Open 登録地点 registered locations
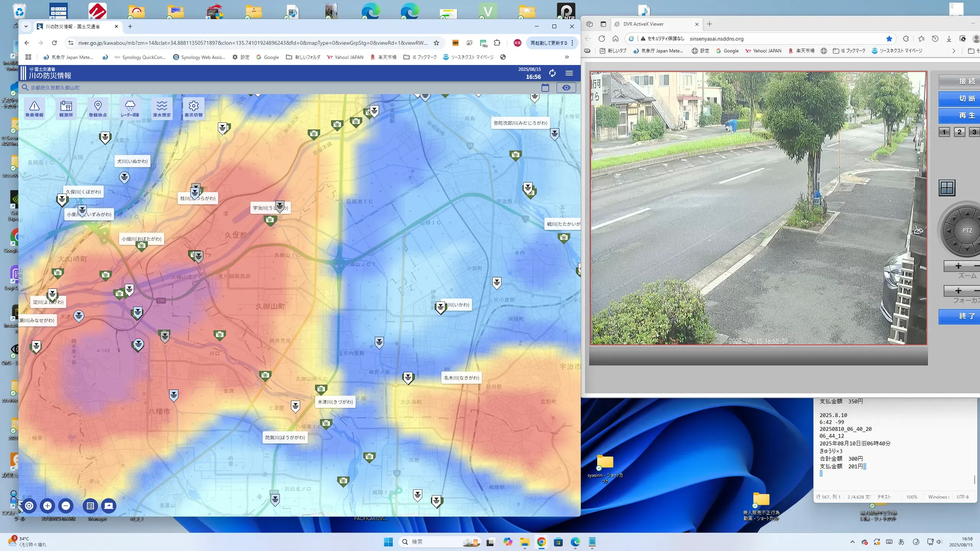The width and height of the screenshot is (980, 551). pos(98,108)
